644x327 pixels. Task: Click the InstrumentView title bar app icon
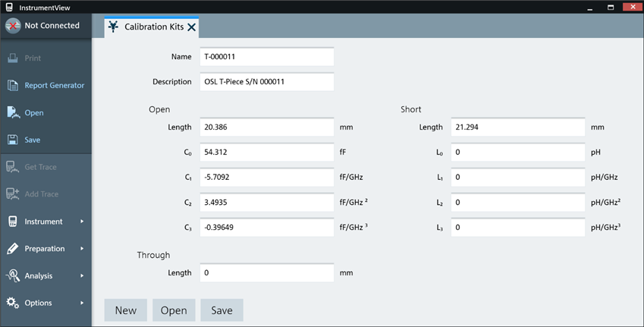[x=9, y=7]
